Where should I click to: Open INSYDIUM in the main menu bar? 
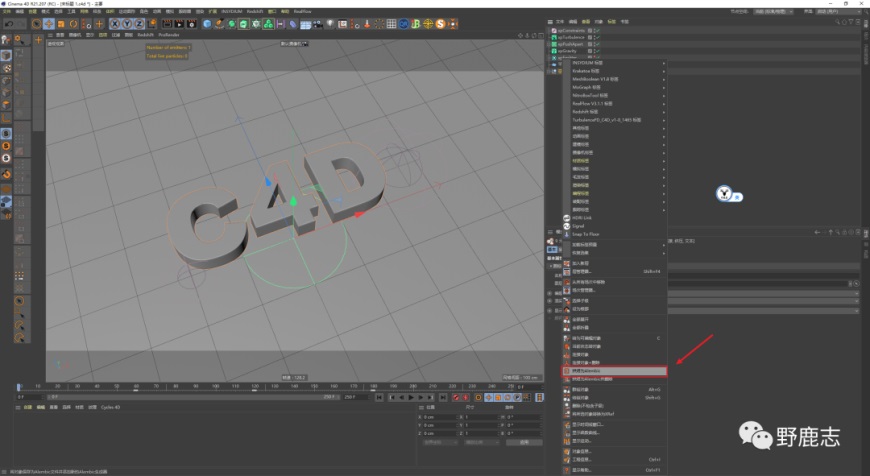pos(232,11)
